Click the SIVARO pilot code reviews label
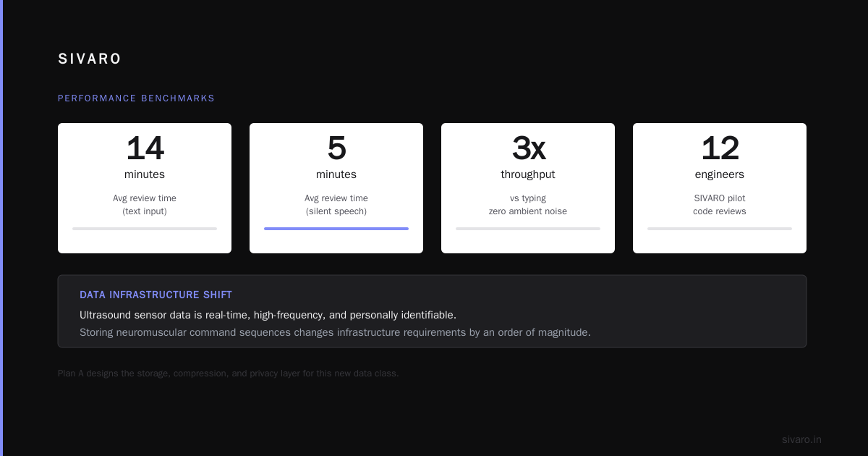 720,205
